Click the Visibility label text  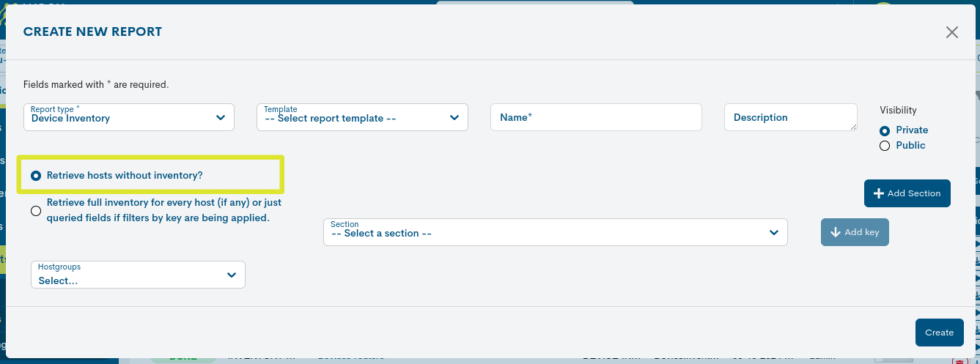click(x=898, y=110)
